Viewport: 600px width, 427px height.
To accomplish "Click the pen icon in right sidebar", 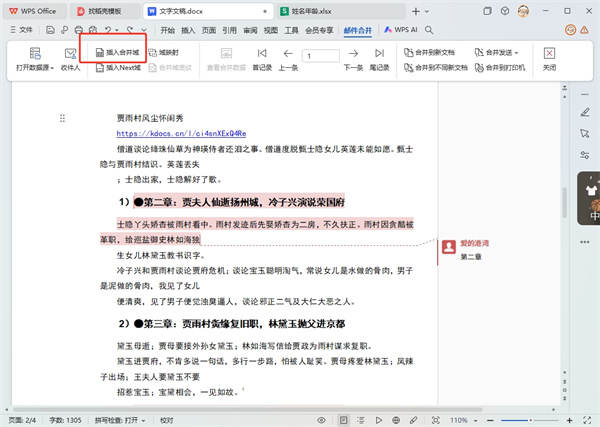I will pyautogui.click(x=585, y=112).
